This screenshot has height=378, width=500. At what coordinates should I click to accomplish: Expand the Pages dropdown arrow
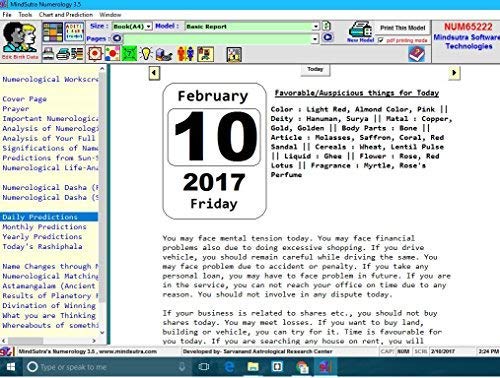click(x=315, y=39)
